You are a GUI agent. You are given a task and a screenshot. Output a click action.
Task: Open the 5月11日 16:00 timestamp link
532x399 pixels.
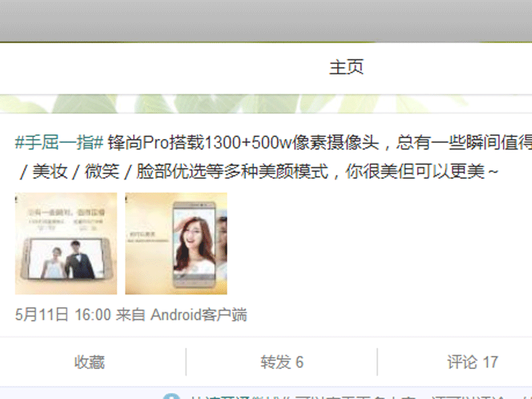(63, 315)
